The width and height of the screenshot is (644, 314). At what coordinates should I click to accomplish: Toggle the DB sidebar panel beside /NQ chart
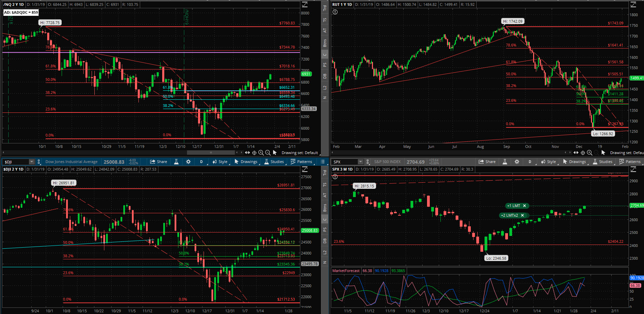point(325,76)
